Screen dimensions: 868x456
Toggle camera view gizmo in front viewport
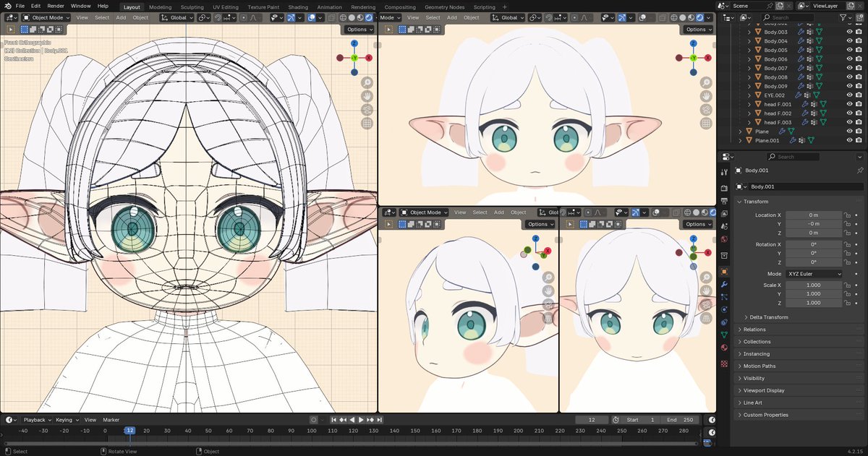(x=367, y=110)
